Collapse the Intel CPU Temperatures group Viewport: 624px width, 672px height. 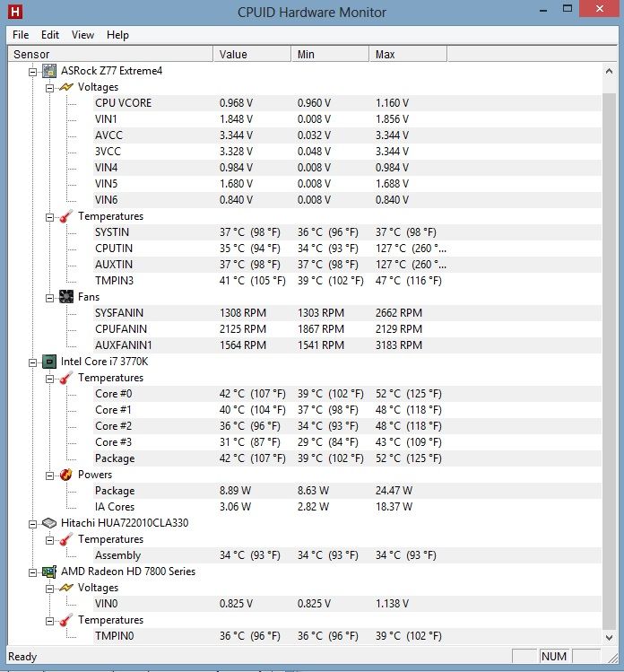click(x=49, y=380)
